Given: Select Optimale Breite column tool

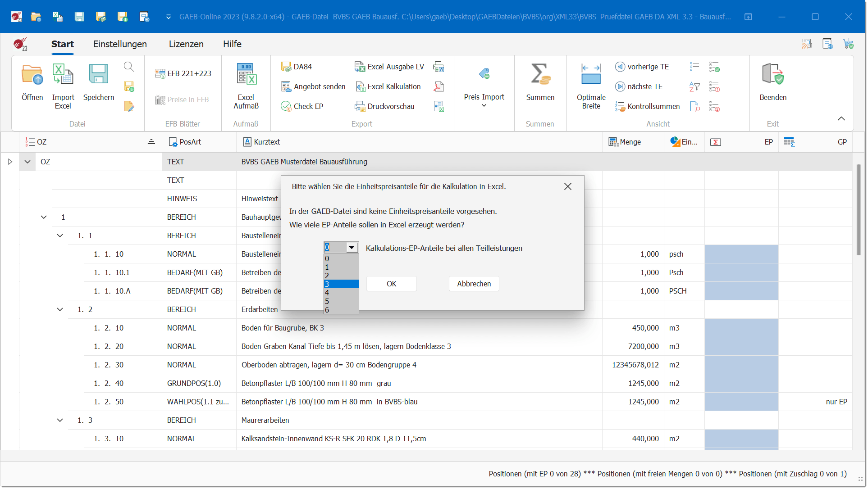Looking at the screenshot, I should [591, 74].
